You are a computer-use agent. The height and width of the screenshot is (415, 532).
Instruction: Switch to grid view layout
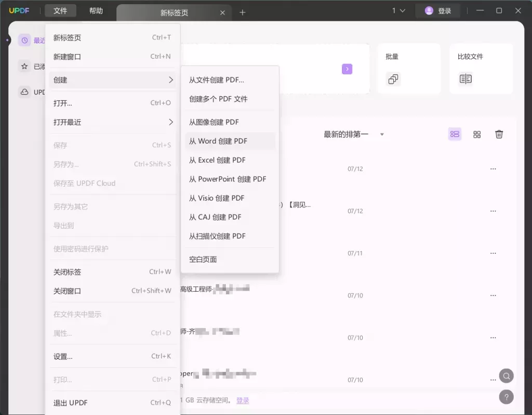point(477,135)
